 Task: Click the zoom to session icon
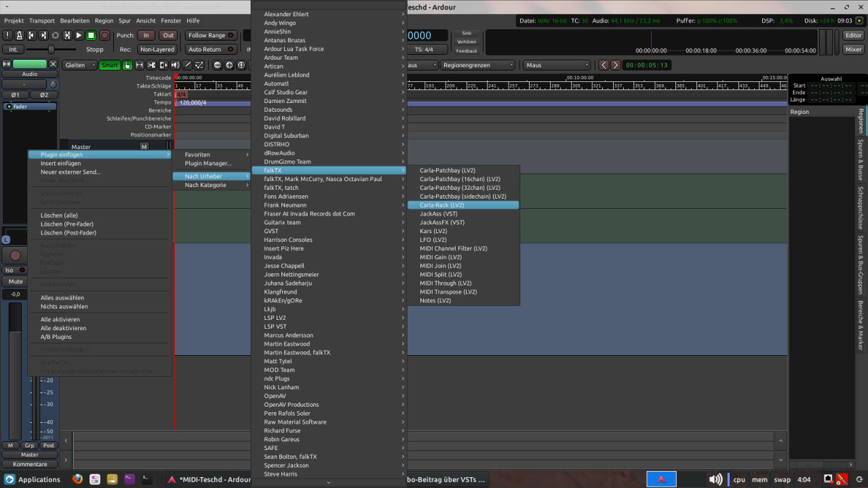(241, 65)
